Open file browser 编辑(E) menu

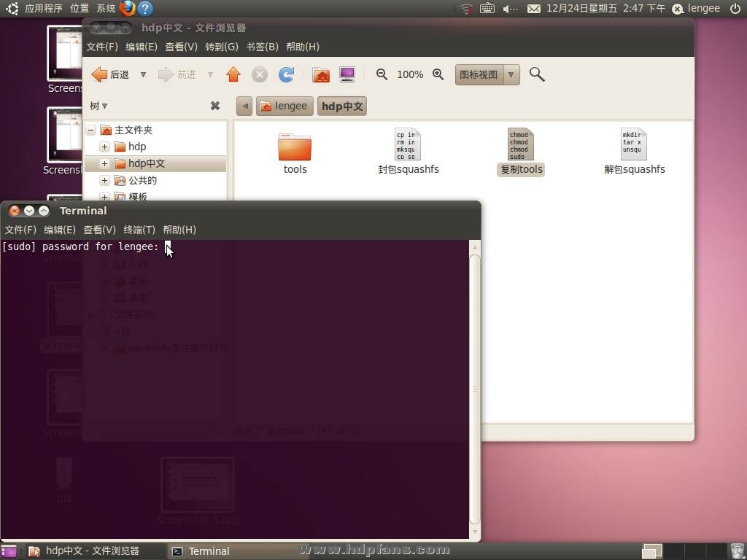coord(142,47)
